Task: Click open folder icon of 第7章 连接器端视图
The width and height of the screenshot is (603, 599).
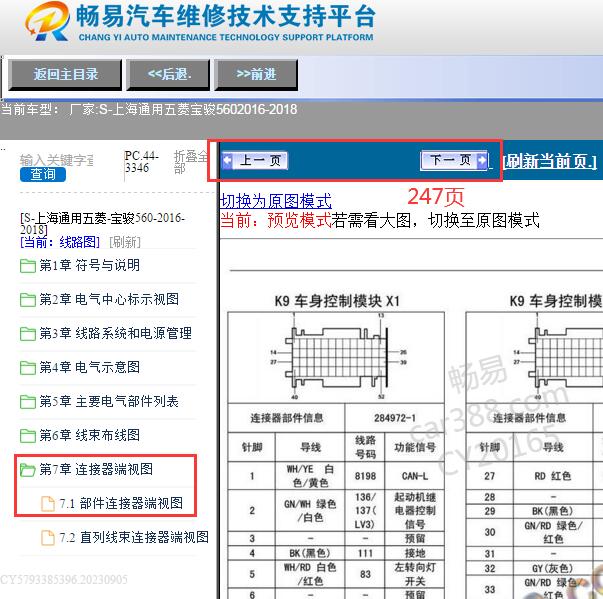Action: click(28, 469)
